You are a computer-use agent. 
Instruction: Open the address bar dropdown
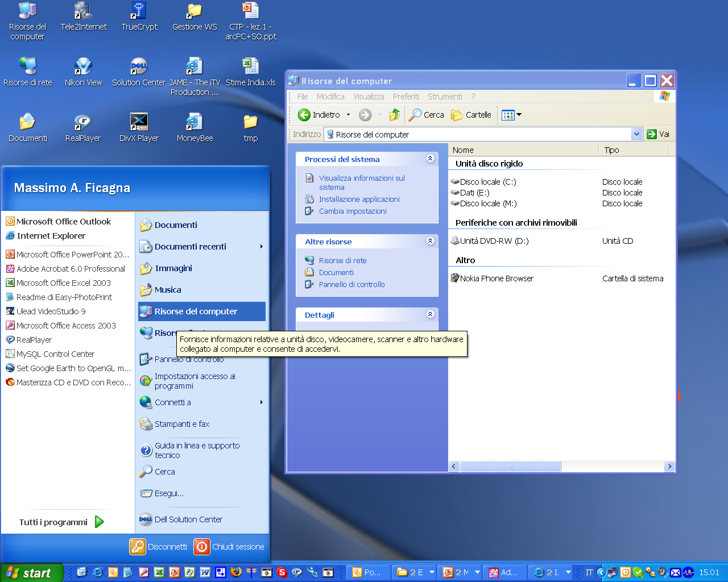point(636,134)
